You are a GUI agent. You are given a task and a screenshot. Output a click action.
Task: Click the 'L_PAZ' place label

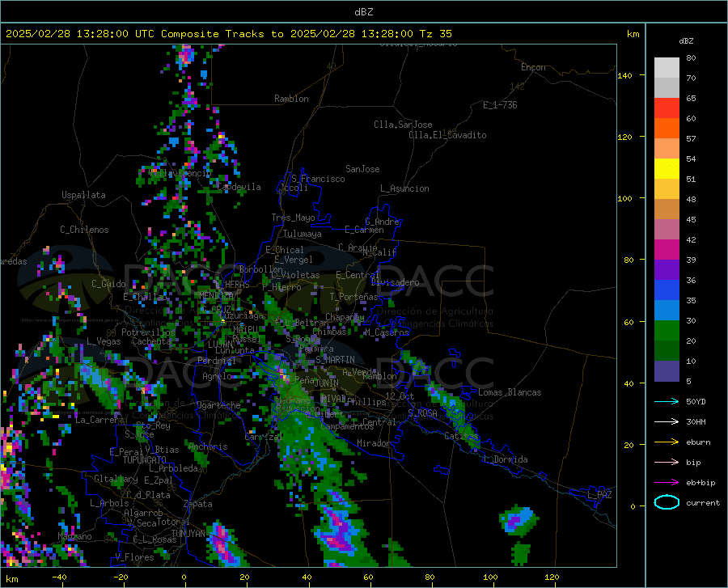[599, 495]
